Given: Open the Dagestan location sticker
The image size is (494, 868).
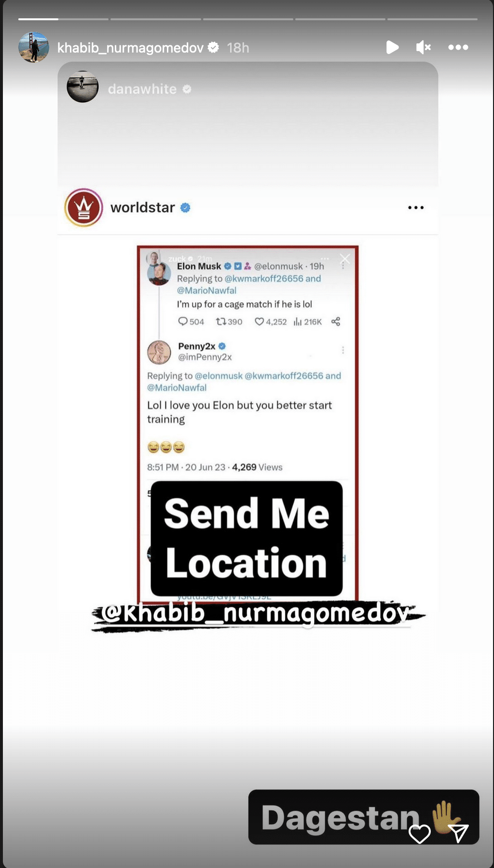Looking at the screenshot, I should point(364,817).
